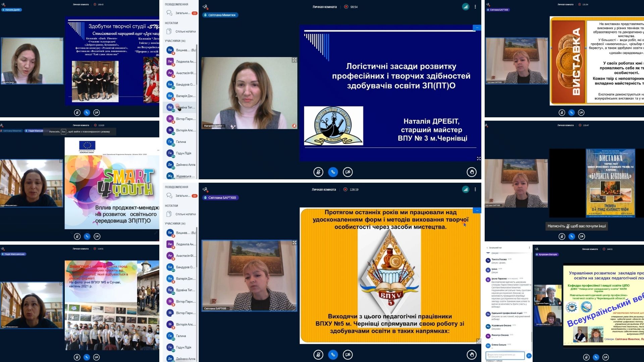Select the Світлана БАРТКІВ webcam in the 126:19 window
This screenshot has height=362, width=644.
click(x=249, y=276)
